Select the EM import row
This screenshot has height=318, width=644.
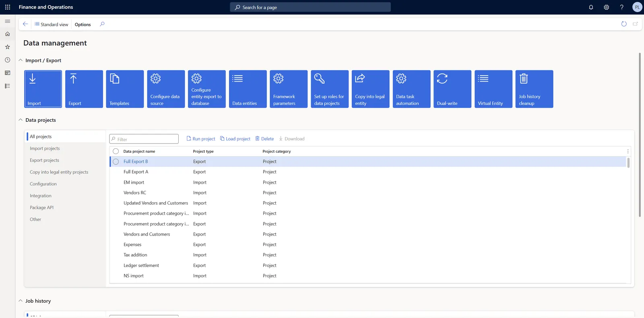368,183
